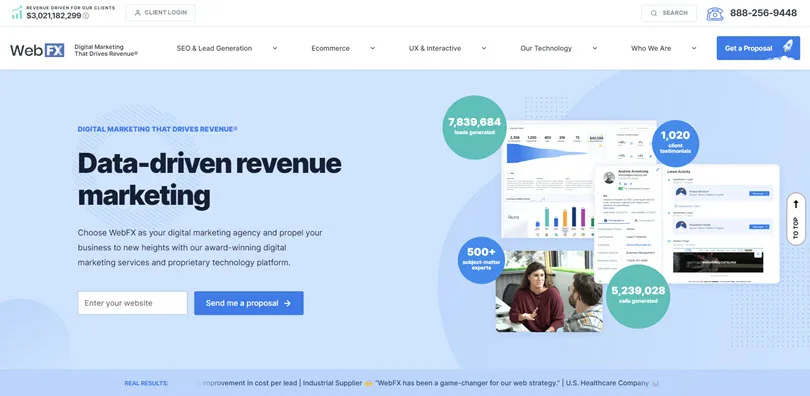This screenshot has width=810, height=396.
Task: Click the magnifier icon in Search box
Action: point(654,13)
